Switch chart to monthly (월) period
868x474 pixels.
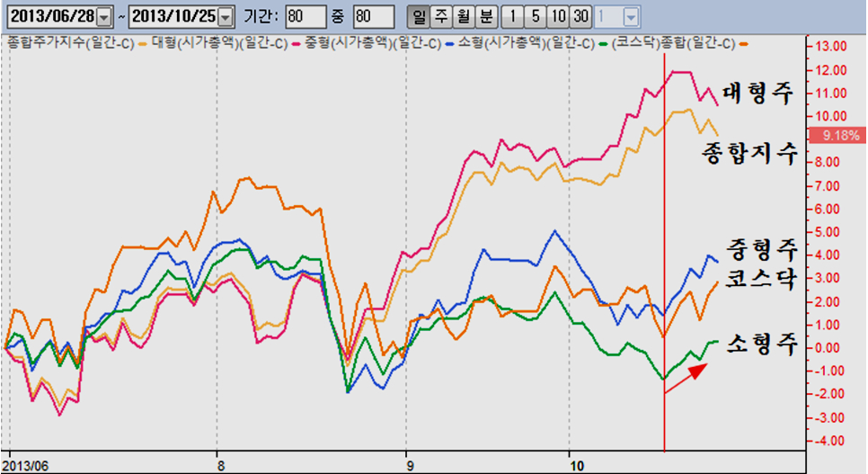tap(462, 16)
